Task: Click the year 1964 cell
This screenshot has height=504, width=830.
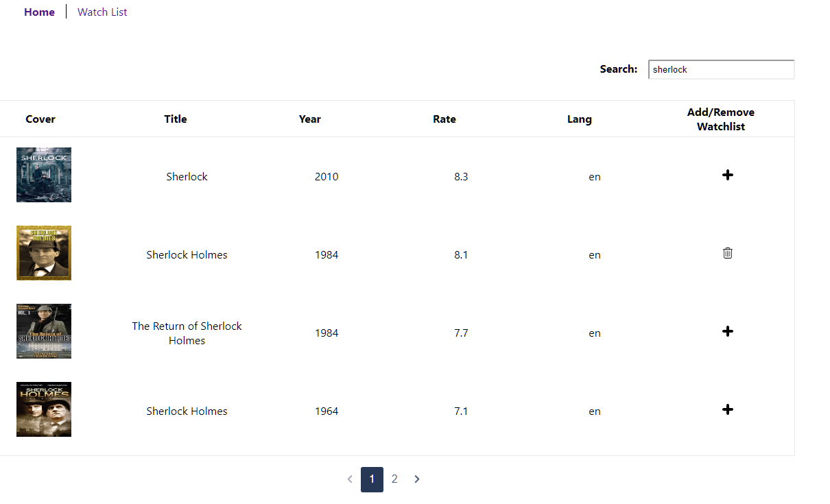Action: [327, 411]
